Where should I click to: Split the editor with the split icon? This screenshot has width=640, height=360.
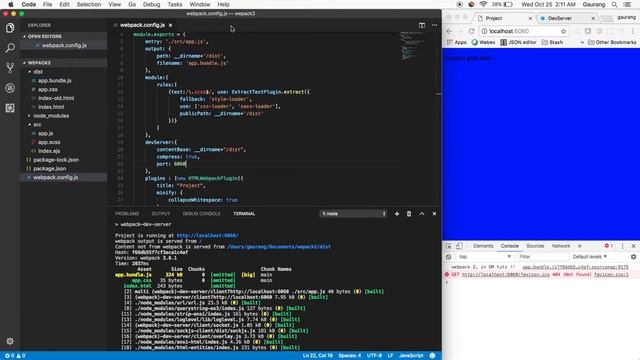pos(422,25)
